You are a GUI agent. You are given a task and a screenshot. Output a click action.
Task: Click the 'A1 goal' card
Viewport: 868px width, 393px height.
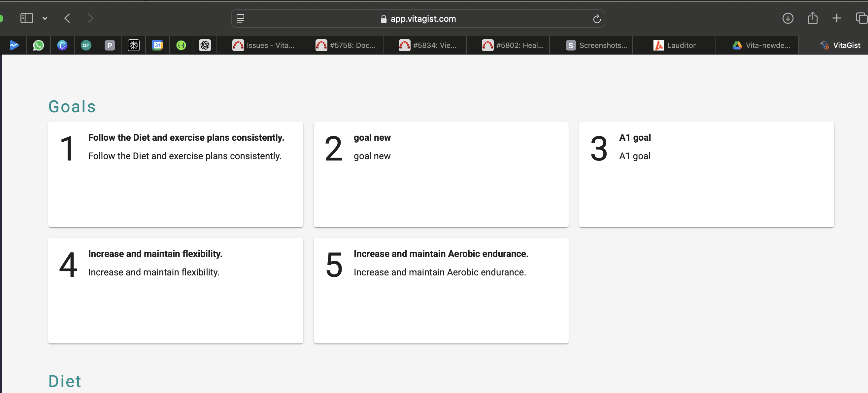[x=706, y=174]
